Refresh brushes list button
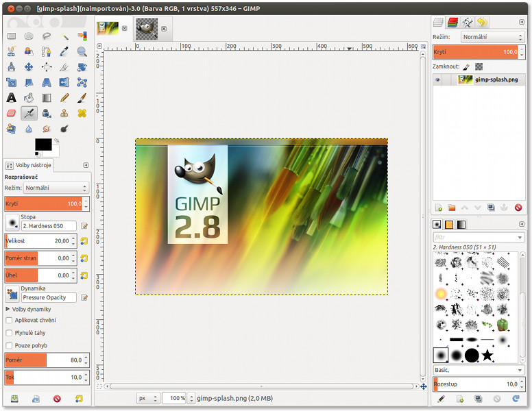Screen dimensions: 532x411 [x=516, y=399]
